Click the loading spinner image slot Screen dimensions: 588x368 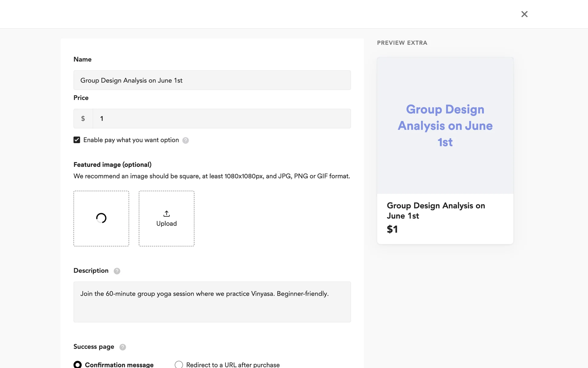pyautogui.click(x=101, y=218)
